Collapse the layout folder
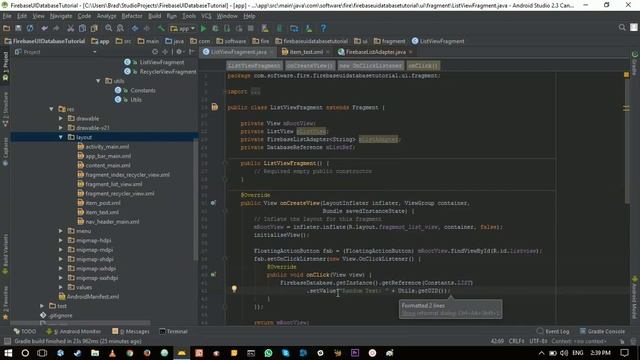640x360 pixels. tap(60, 137)
